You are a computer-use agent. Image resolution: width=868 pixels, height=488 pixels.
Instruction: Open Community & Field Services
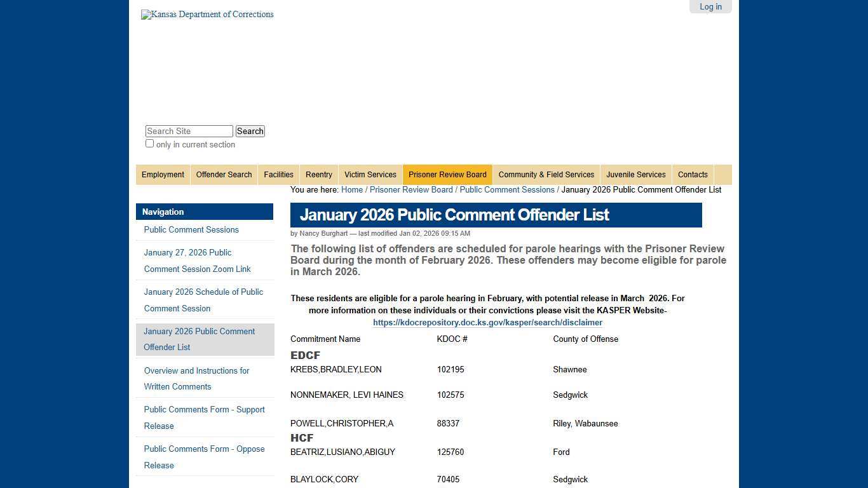coord(546,174)
